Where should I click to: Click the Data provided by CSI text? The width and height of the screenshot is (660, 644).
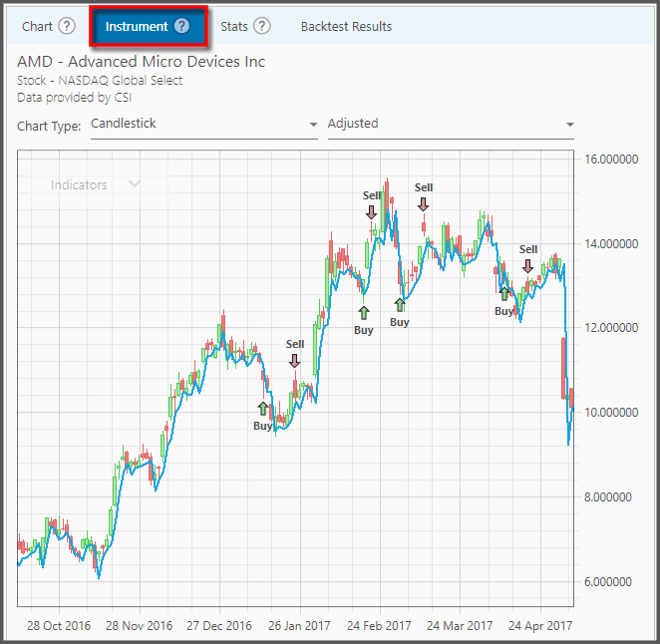coord(74,98)
